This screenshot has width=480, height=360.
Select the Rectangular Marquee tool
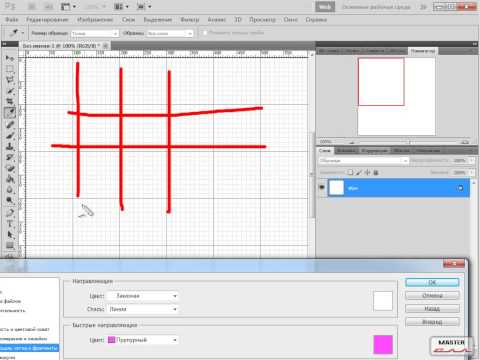click(10, 69)
